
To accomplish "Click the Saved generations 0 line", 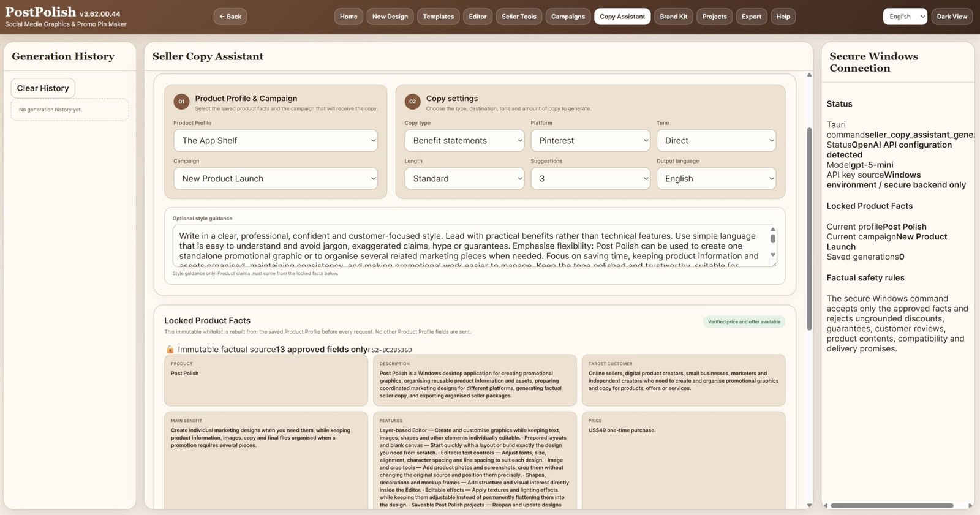I will pos(865,257).
